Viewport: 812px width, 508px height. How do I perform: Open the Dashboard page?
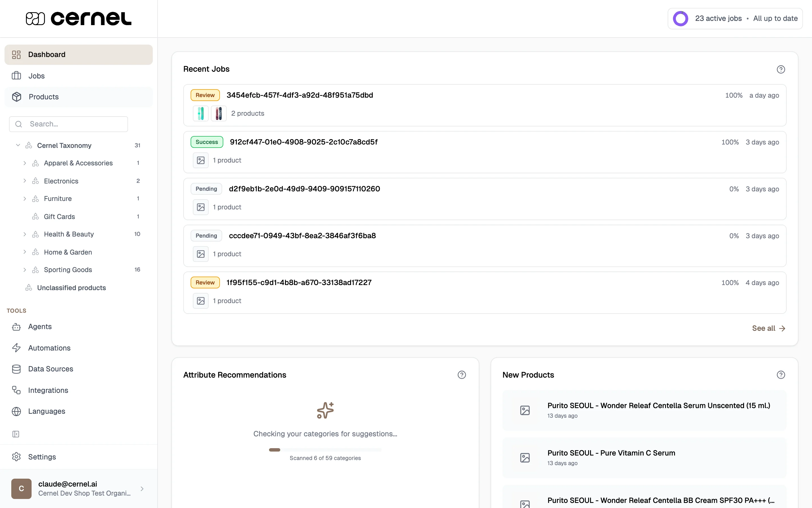point(78,54)
